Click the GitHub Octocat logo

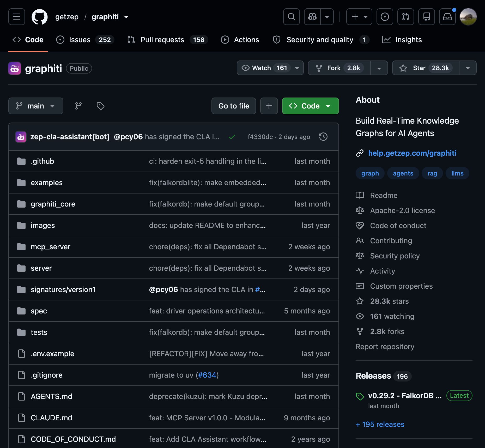click(40, 17)
